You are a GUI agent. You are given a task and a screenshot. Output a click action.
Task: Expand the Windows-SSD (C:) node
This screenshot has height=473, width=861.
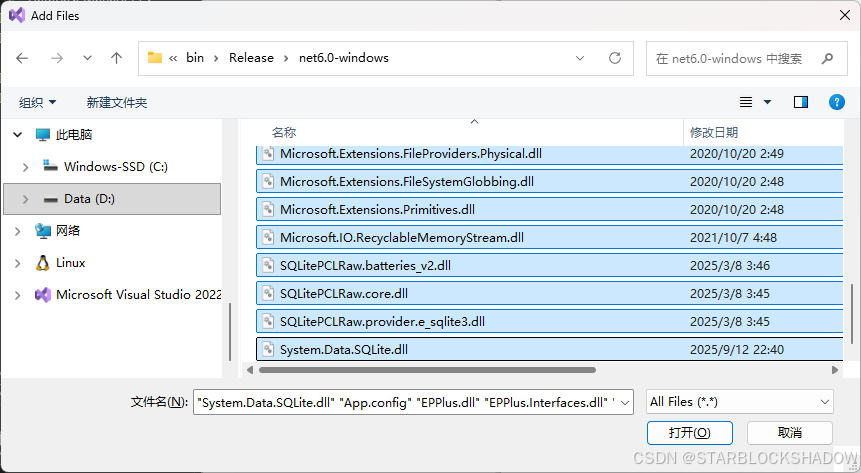(25, 167)
